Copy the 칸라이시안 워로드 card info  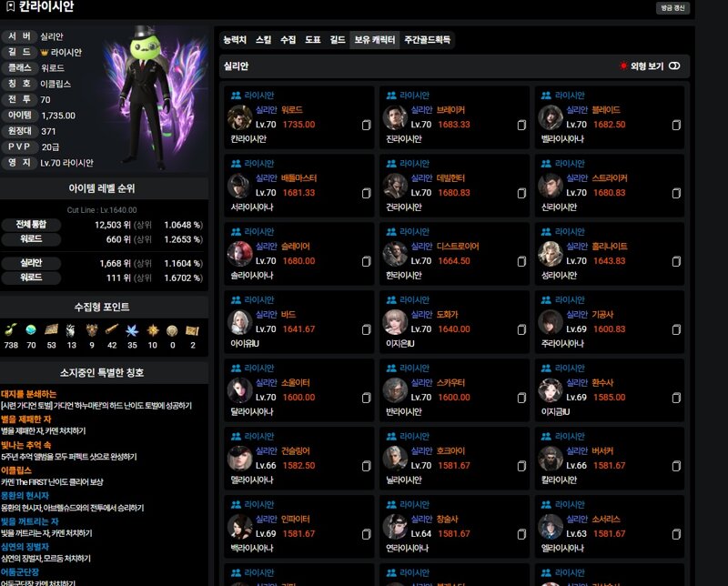click(367, 125)
